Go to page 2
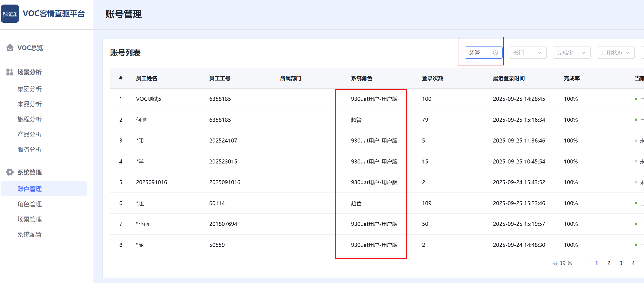644x283 pixels. tap(609, 263)
